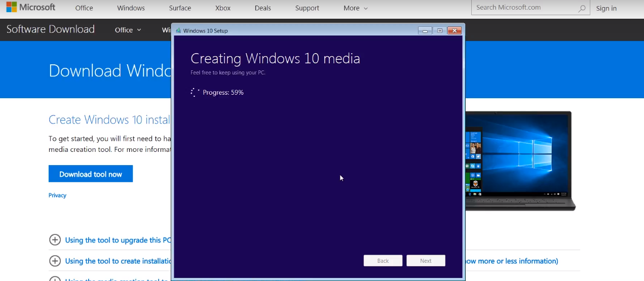Click the Download tool now button

[91, 174]
